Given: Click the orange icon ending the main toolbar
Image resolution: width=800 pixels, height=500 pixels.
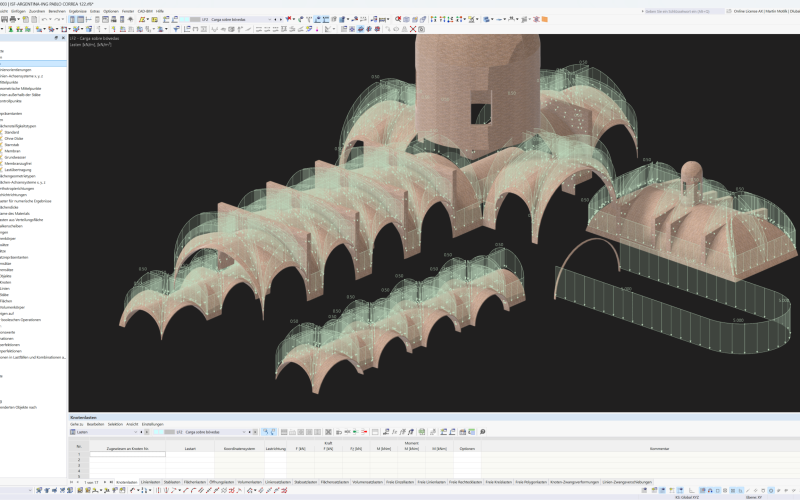Looking at the screenshot, I should point(544,19).
